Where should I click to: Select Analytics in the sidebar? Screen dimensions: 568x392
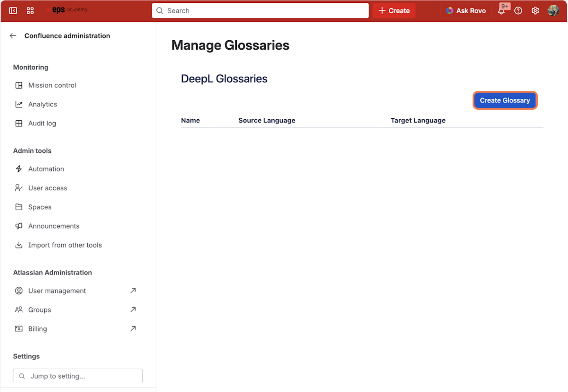tap(43, 104)
